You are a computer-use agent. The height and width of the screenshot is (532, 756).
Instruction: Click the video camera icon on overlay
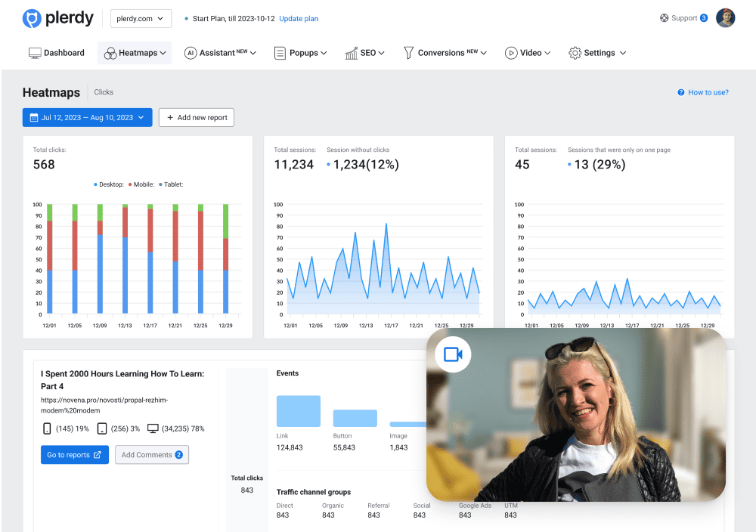pyautogui.click(x=453, y=354)
